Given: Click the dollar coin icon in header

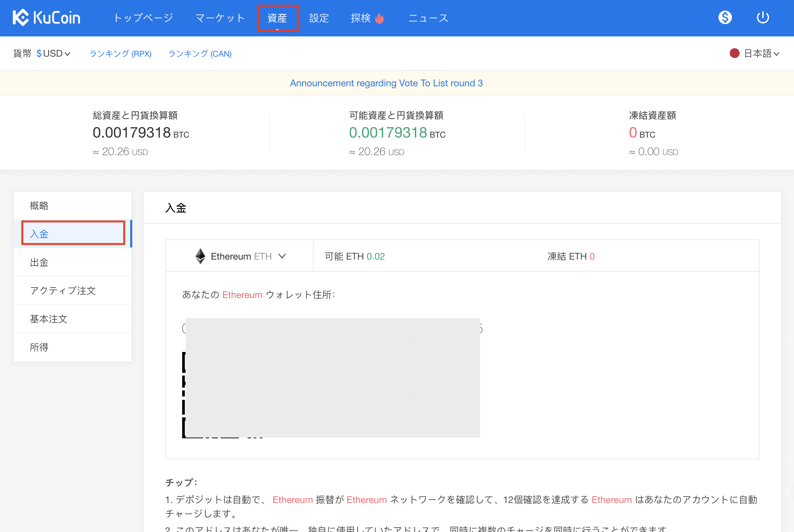Looking at the screenshot, I should point(725,17).
